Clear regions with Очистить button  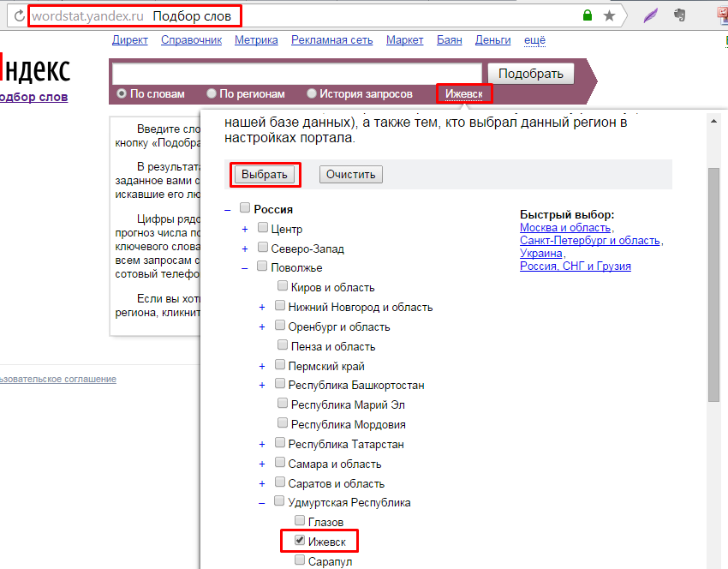pos(351,175)
